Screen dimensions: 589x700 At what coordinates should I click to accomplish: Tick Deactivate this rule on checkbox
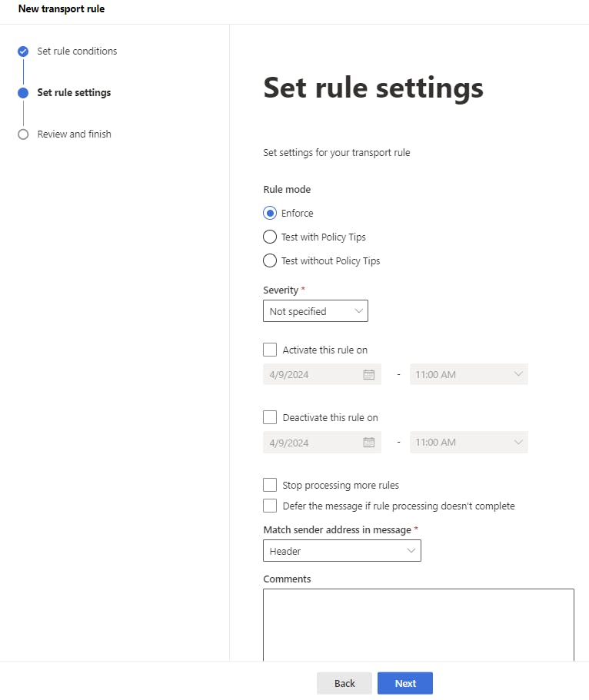[x=270, y=417]
